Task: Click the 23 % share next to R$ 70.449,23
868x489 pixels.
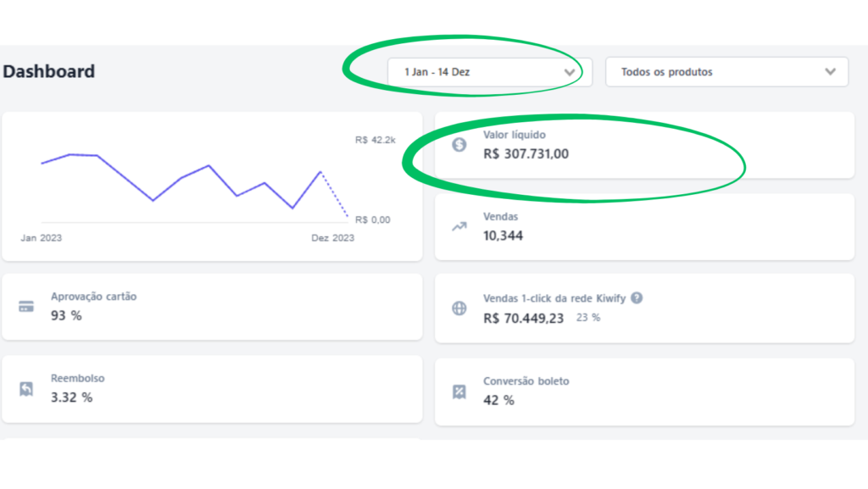Action: click(588, 318)
